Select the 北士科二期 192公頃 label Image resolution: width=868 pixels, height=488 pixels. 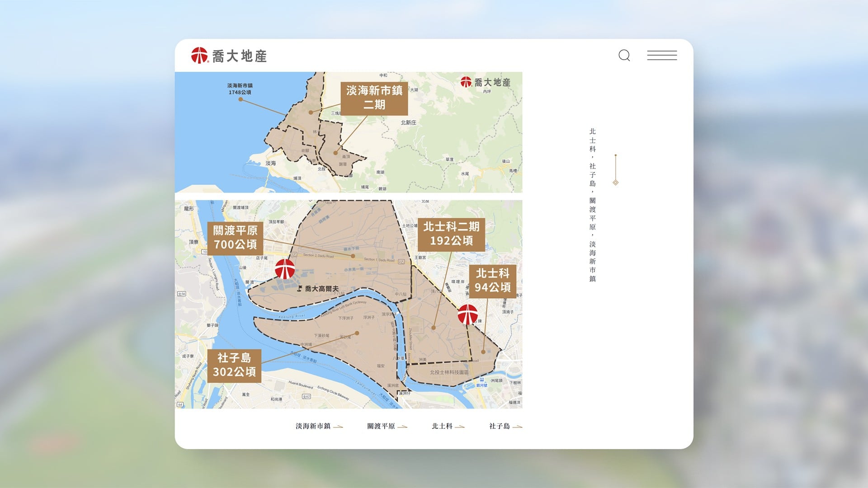click(451, 234)
